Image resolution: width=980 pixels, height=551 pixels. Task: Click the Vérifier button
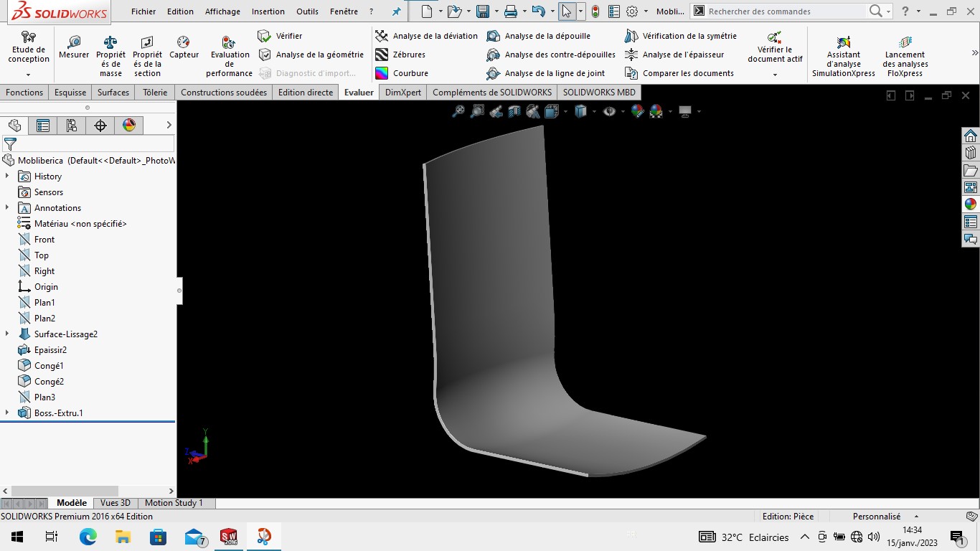[280, 36]
